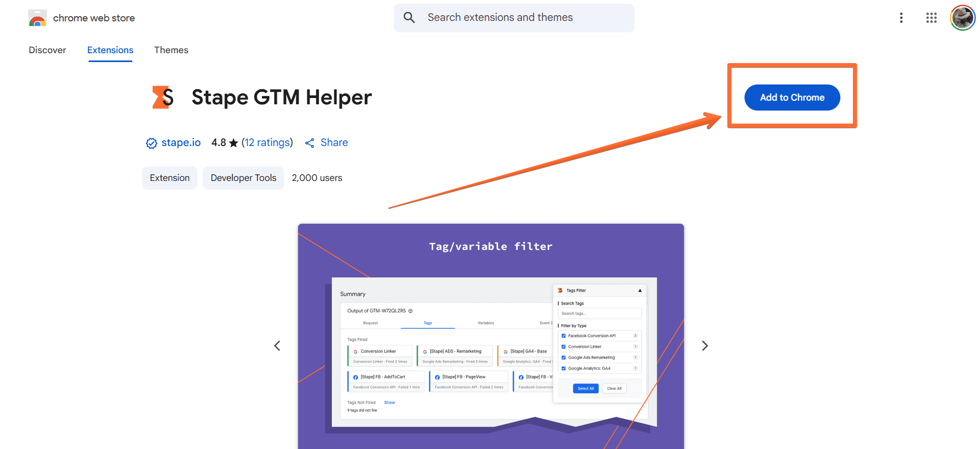
Task: Click the Chrome Web Store logo
Action: 38,18
